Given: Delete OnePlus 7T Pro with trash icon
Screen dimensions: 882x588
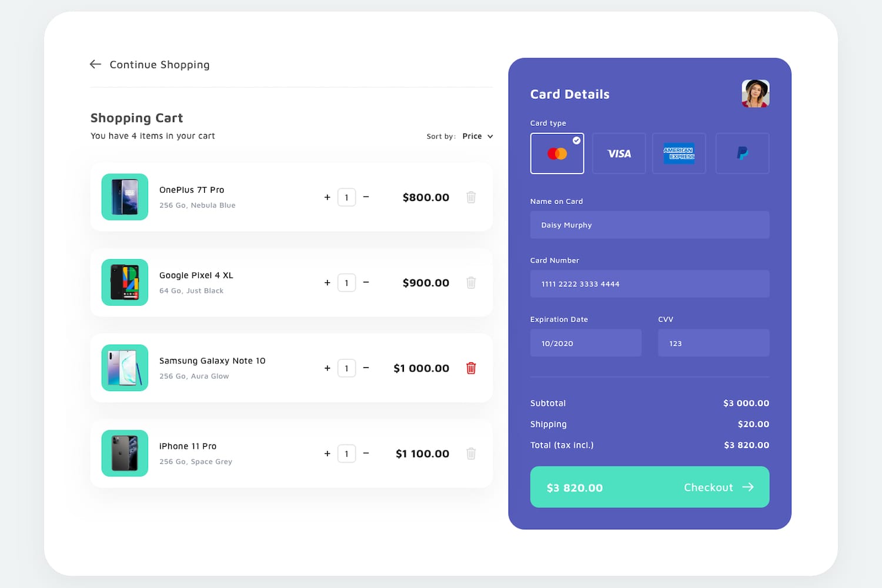Looking at the screenshot, I should click(471, 197).
